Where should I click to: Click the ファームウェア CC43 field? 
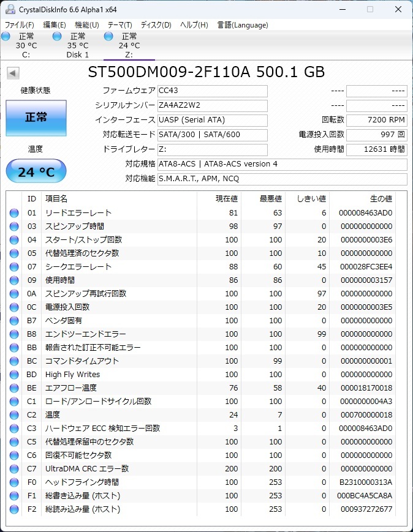(x=212, y=91)
